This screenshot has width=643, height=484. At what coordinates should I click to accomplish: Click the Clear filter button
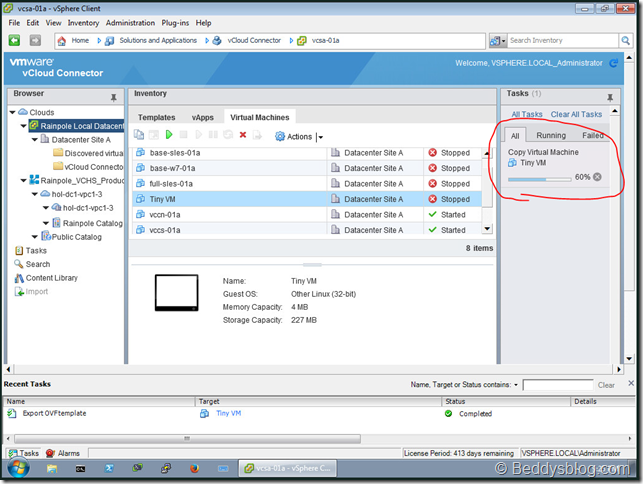point(606,385)
